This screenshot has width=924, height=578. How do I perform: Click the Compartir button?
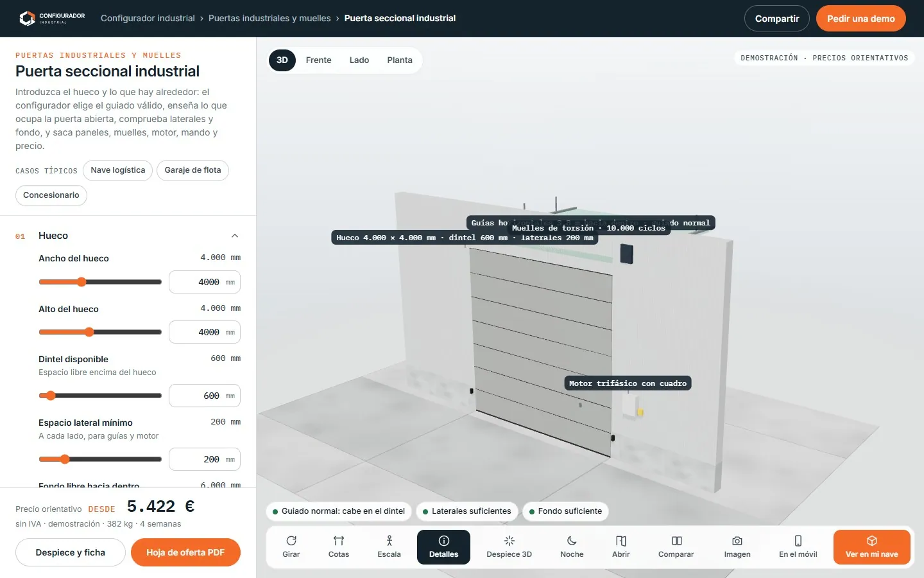777,19
